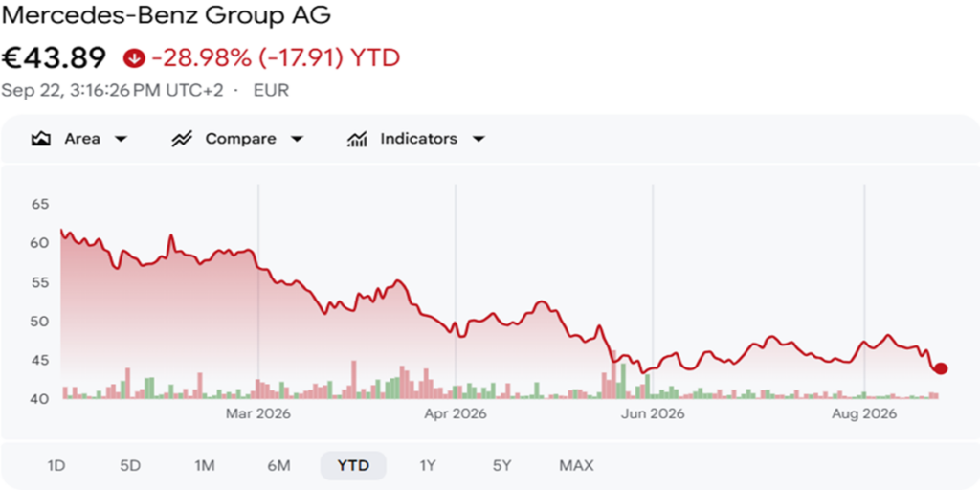Click the Jun 2026 axis marker
Viewport: 980px width, 490px height.
point(653,414)
